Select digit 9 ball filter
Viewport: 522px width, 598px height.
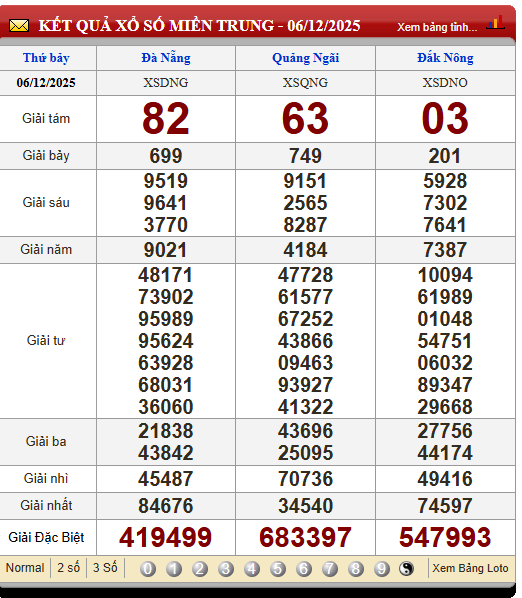(382, 569)
